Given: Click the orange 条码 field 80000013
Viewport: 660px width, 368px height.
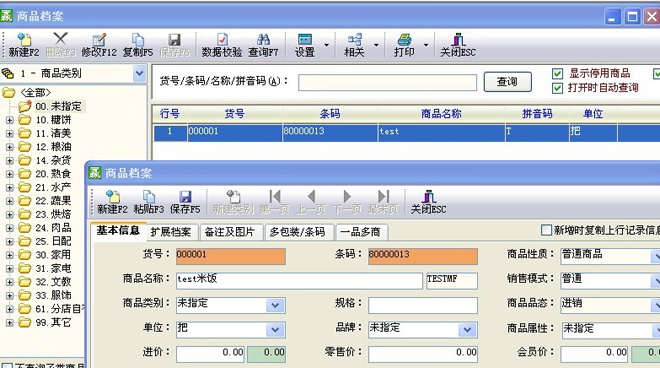Looking at the screenshot, I should [423, 256].
